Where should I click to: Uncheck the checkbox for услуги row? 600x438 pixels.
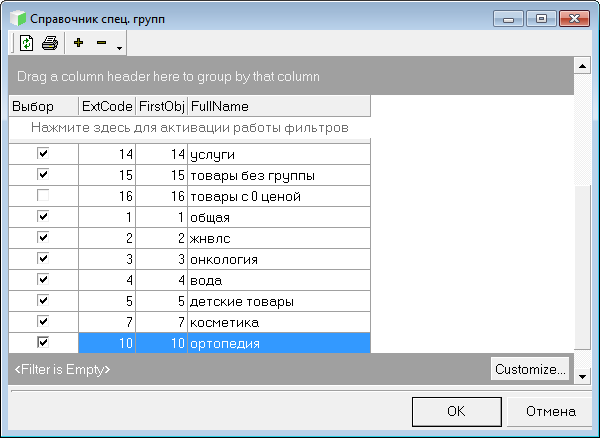click(x=43, y=154)
